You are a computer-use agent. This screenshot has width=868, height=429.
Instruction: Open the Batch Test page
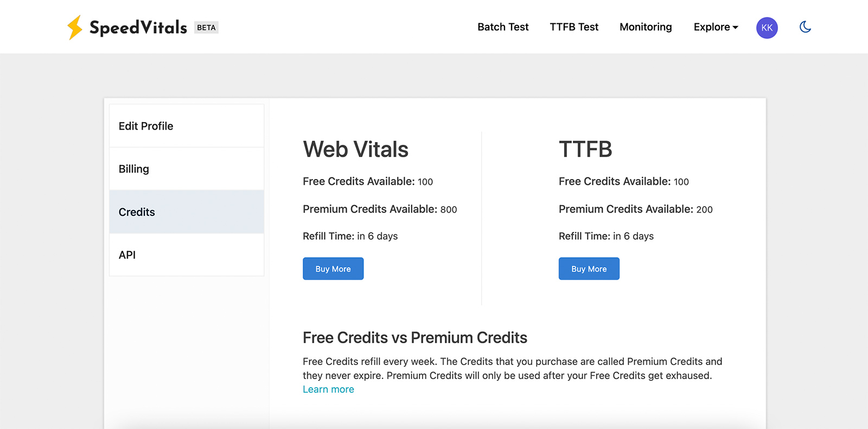click(503, 27)
